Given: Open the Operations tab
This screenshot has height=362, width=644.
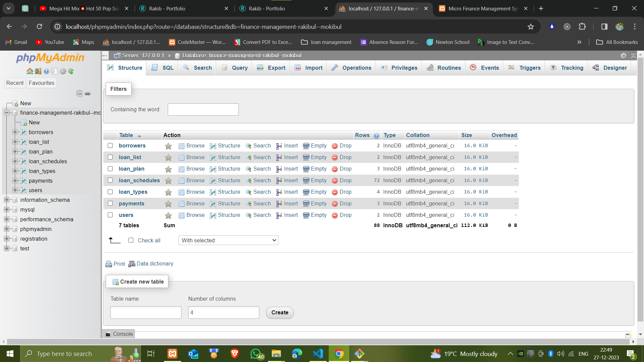Looking at the screenshot, I should pyautogui.click(x=351, y=68).
